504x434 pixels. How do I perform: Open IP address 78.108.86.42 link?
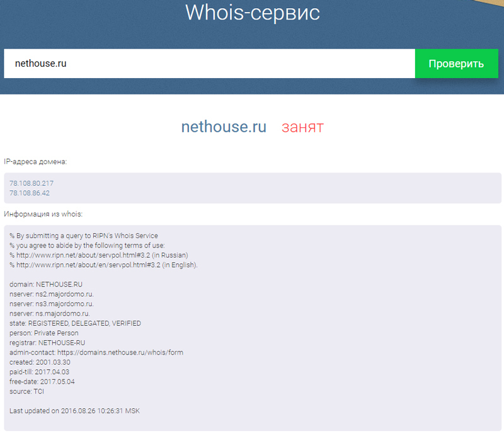tap(30, 193)
